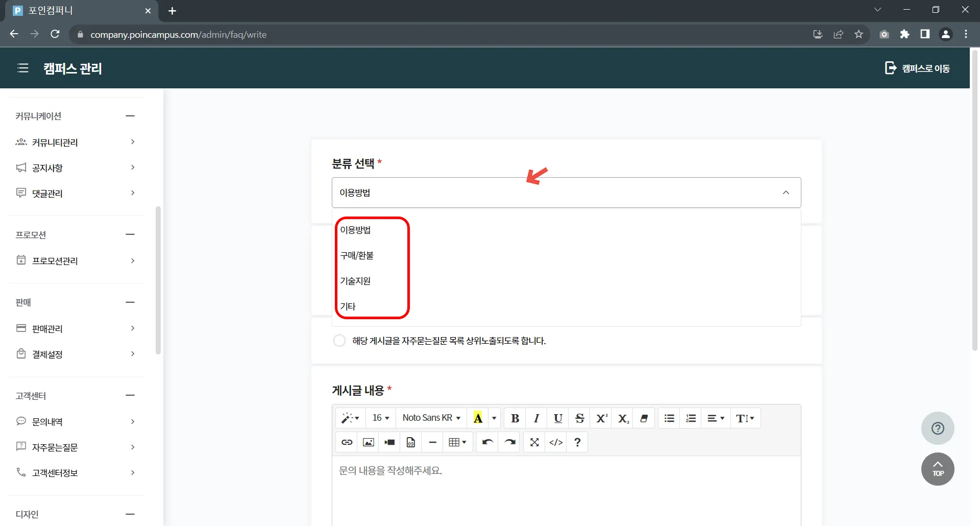
Task: Open the paragraph alignment dropdown
Action: click(716, 418)
